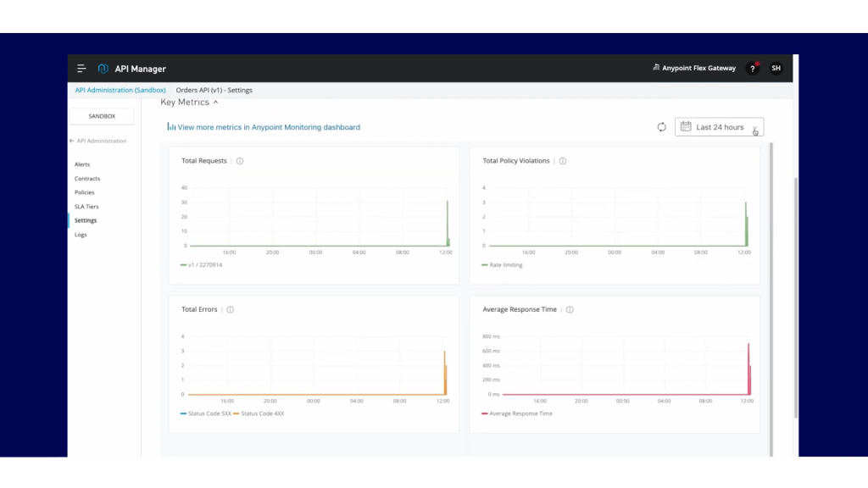Open Policies in the sidebar
Viewport: 868px width, 488px height.
(85, 192)
